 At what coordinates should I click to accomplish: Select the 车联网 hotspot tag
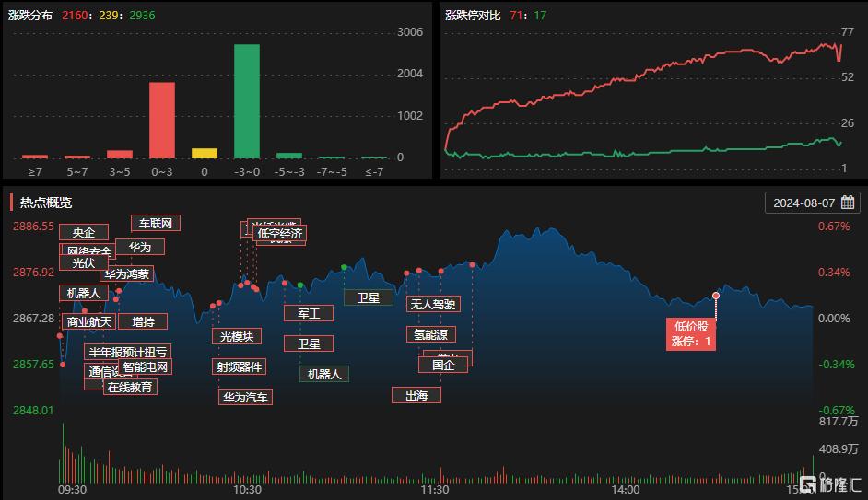[156, 224]
